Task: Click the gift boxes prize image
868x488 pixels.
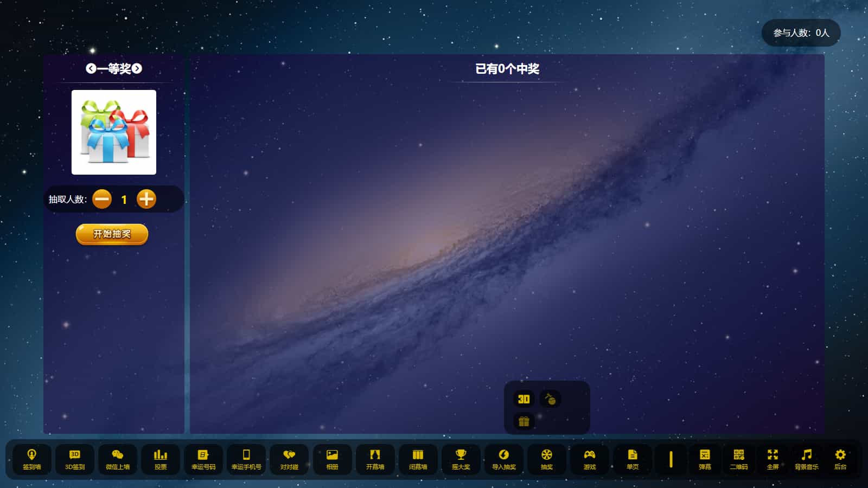Action: (x=114, y=132)
